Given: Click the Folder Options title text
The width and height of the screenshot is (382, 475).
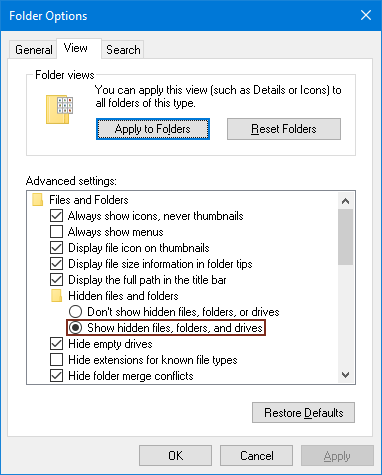Looking at the screenshot, I should pos(48,16).
